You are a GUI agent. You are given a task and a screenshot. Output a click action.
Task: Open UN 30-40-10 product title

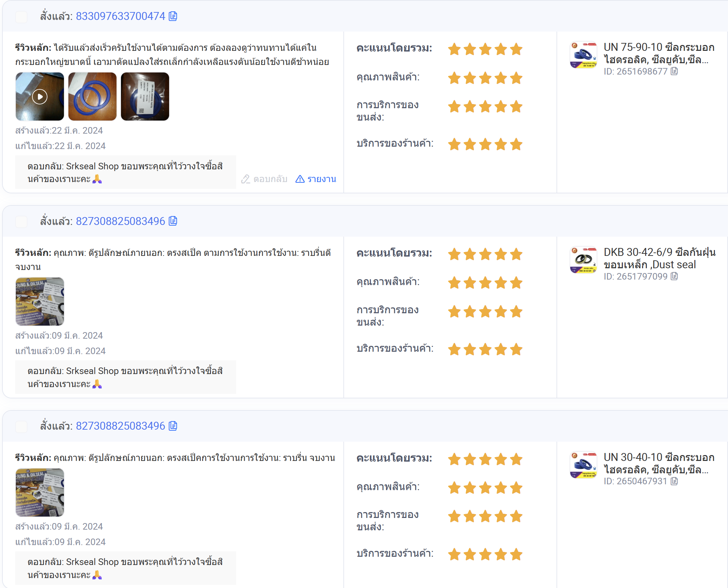659,463
